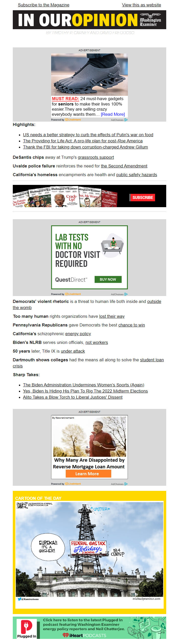
Task: Click the AdChoices icon under mortgage ad
Action: pyautogui.click(x=126, y=484)
